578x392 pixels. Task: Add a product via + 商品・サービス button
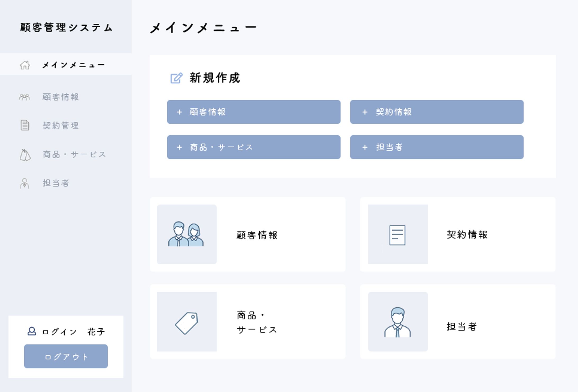coord(253,147)
